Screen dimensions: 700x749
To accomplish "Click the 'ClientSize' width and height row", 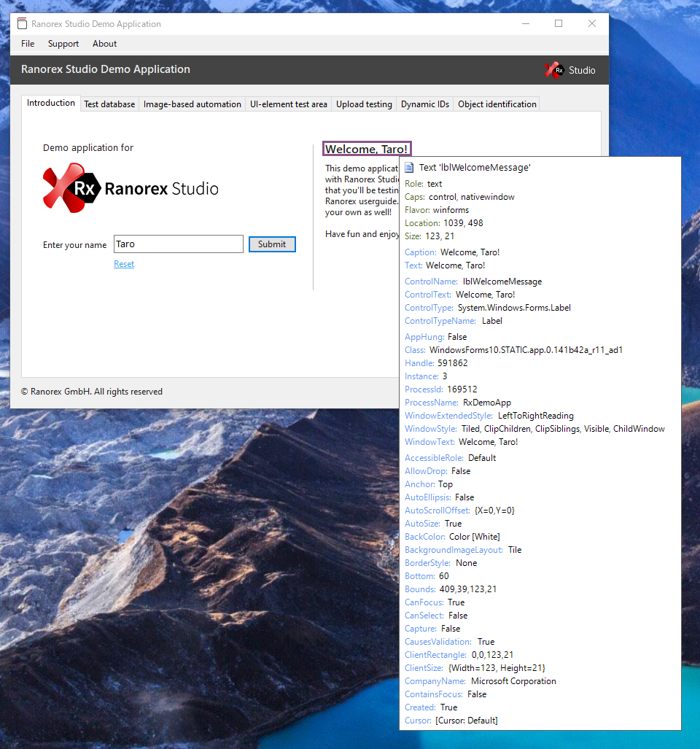I will coord(475,668).
